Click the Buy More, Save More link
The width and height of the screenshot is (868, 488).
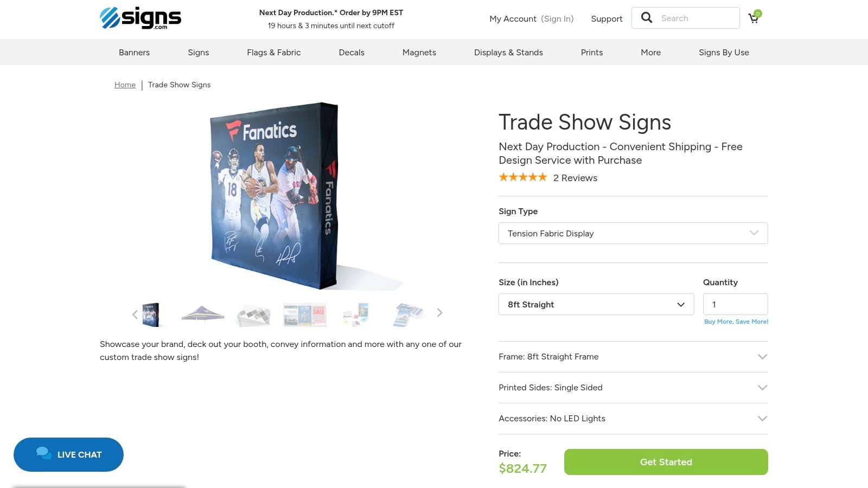click(736, 322)
